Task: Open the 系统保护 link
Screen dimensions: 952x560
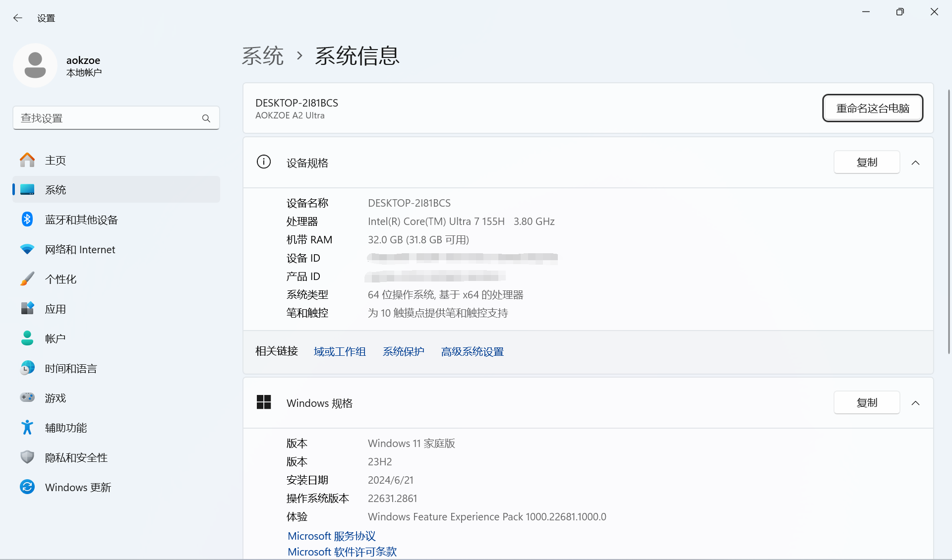Action: [x=404, y=351]
